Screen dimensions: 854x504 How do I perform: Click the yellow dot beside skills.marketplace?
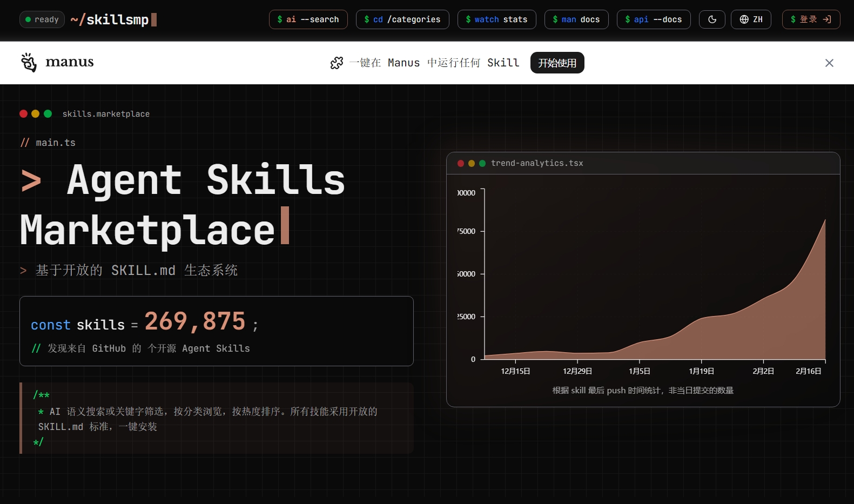[x=36, y=113]
